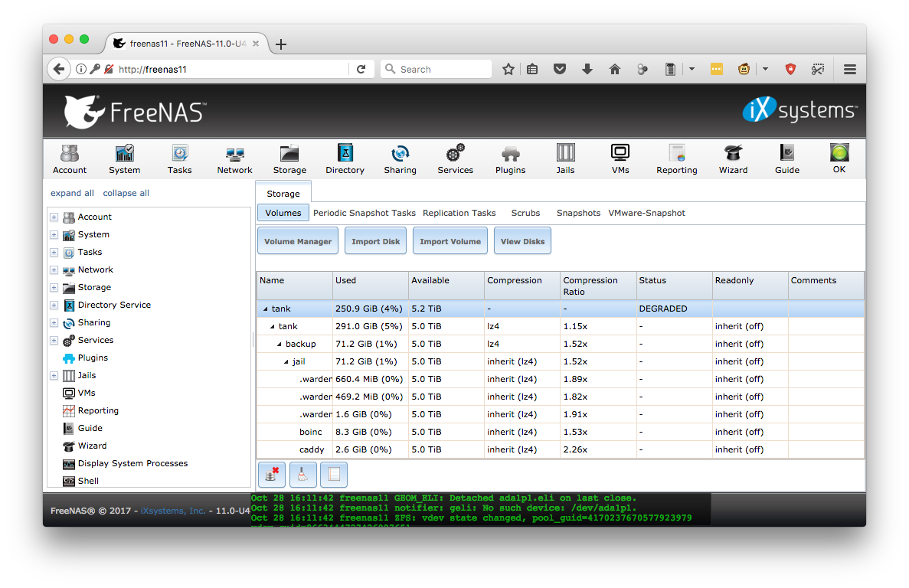909x588 pixels.
Task: Expand the Jails node in the sidebar tree
Action: click(x=54, y=375)
